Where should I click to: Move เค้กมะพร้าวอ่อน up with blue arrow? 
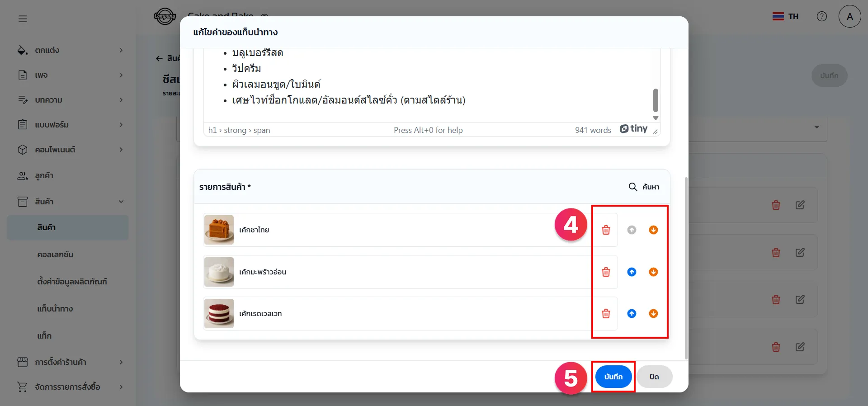[632, 272]
